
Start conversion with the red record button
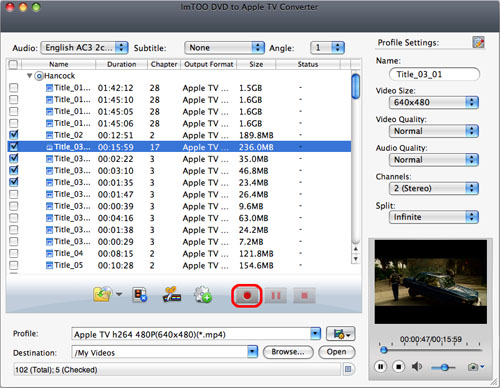(247, 296)
